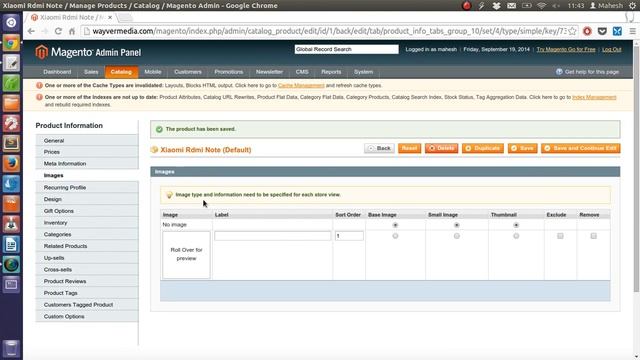This screenshot has width=640, height=360.
Task: Click the Pocket extension icon
Action: coord(602,31)
